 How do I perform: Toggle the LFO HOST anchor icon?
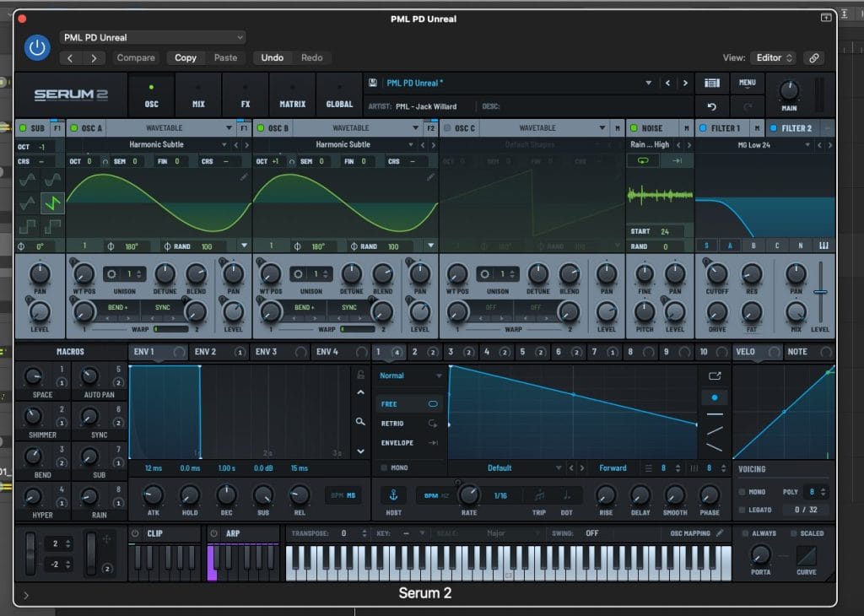[393, 494]
